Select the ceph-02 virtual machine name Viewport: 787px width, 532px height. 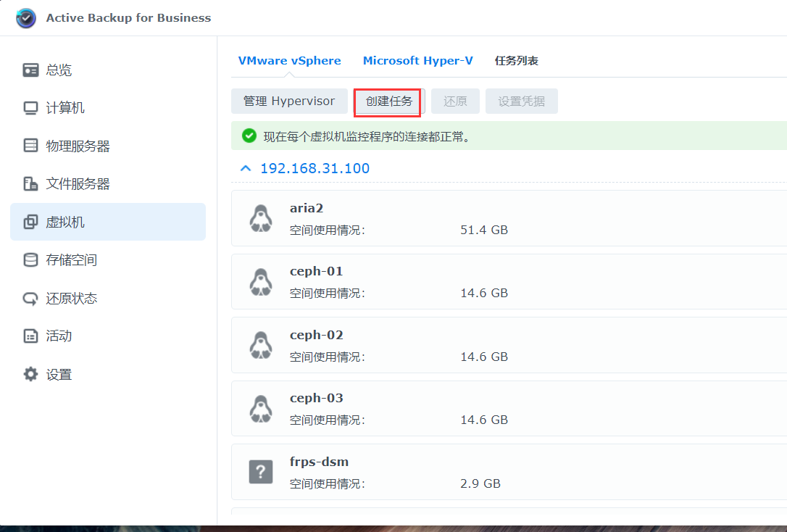coord(316,335)
